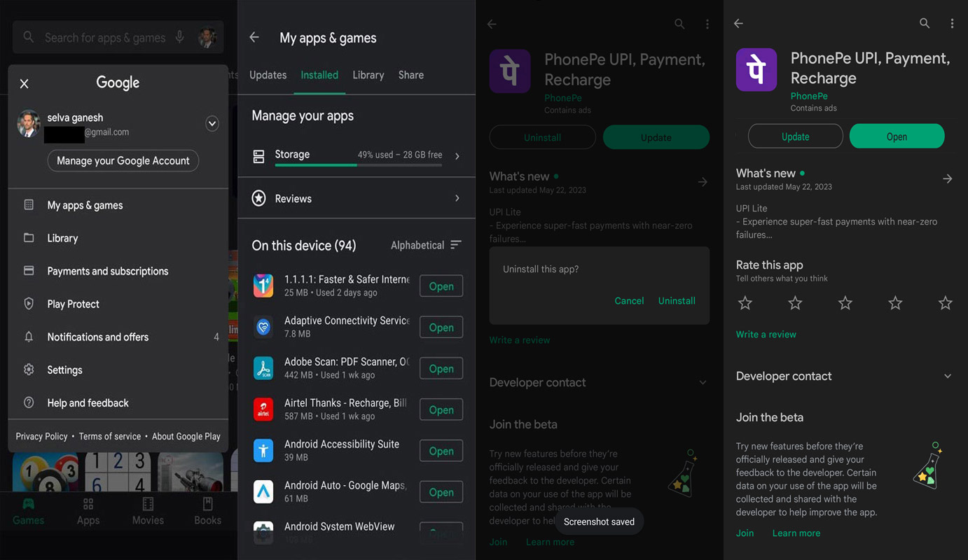Open Adaptive Connectivity Services app

click(441, 328)
